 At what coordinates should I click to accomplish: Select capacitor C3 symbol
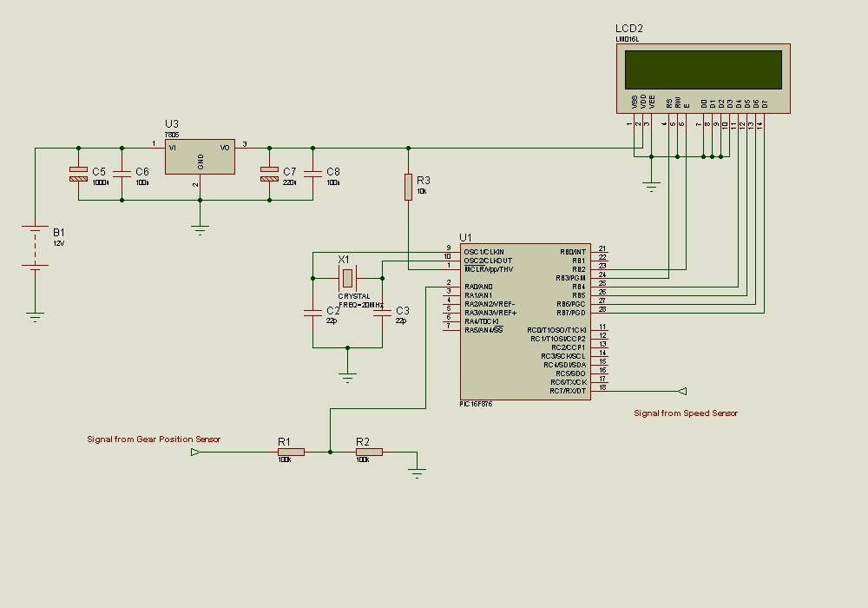[382, 314]
